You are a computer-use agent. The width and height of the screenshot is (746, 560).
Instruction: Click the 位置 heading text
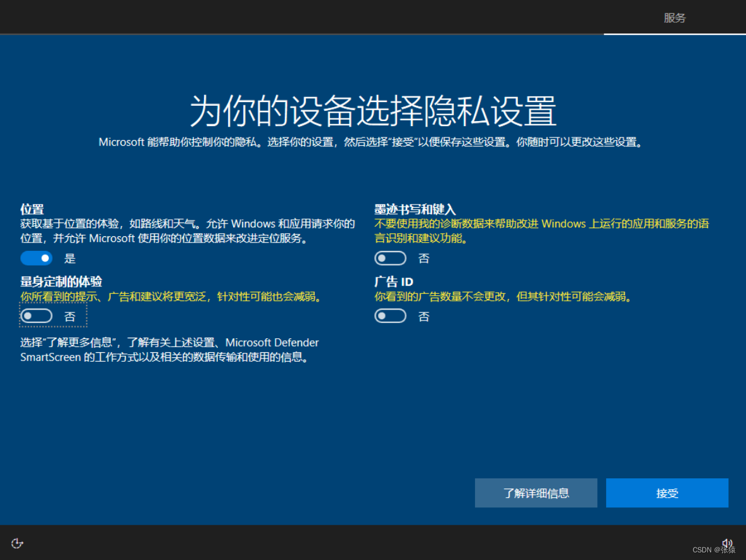32,209
